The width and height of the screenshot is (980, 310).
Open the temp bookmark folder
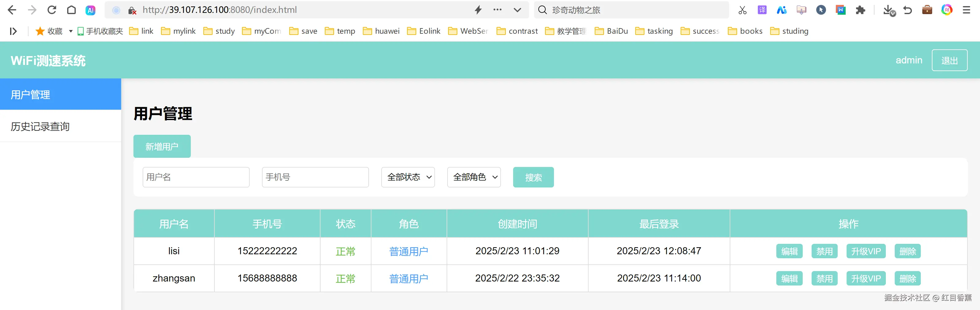(340, 31)
